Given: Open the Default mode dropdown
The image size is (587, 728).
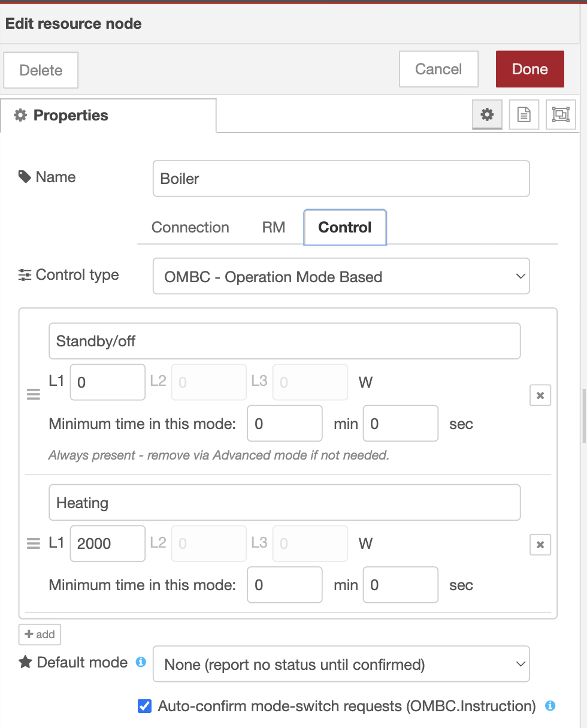Looking at the screenshot, I should (x=341, y=664).
